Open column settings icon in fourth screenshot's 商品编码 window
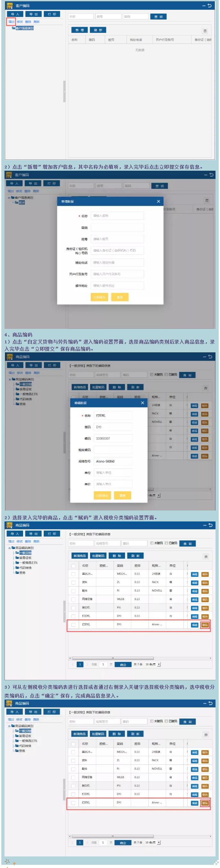 click(x=206, y=557)
